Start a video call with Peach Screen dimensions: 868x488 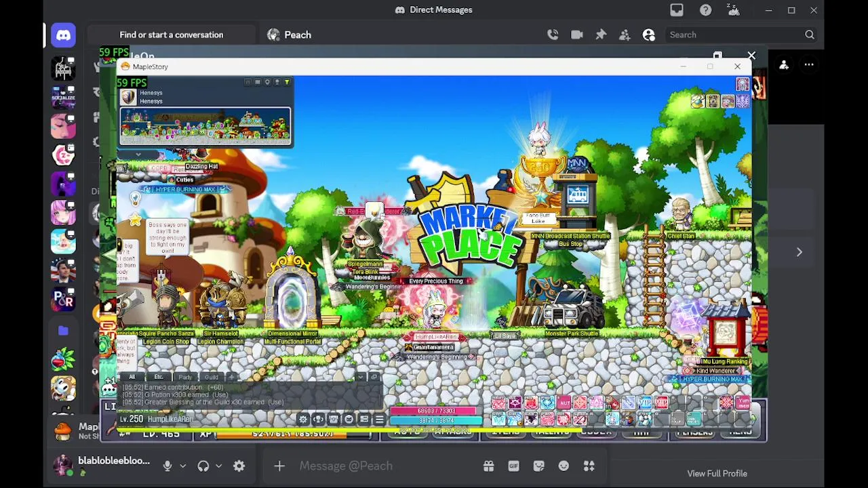(x=577, y=35)
